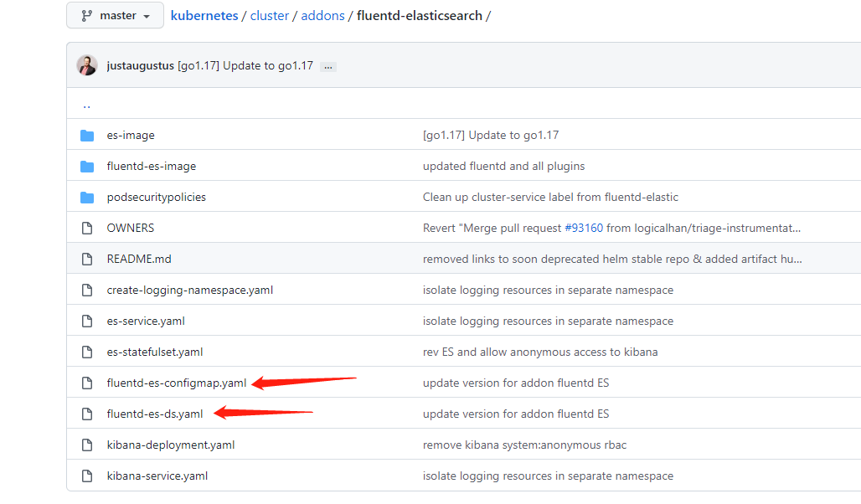Viewport: 861px width, 504px height.
Task: Click file icon for es-statefulset.yaml
Action: [87, 352]
